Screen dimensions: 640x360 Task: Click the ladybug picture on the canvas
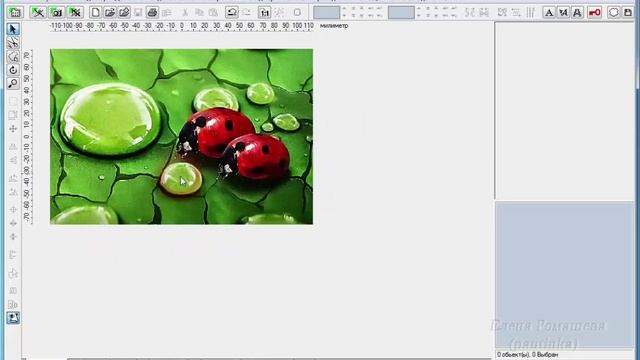[181, 136]
